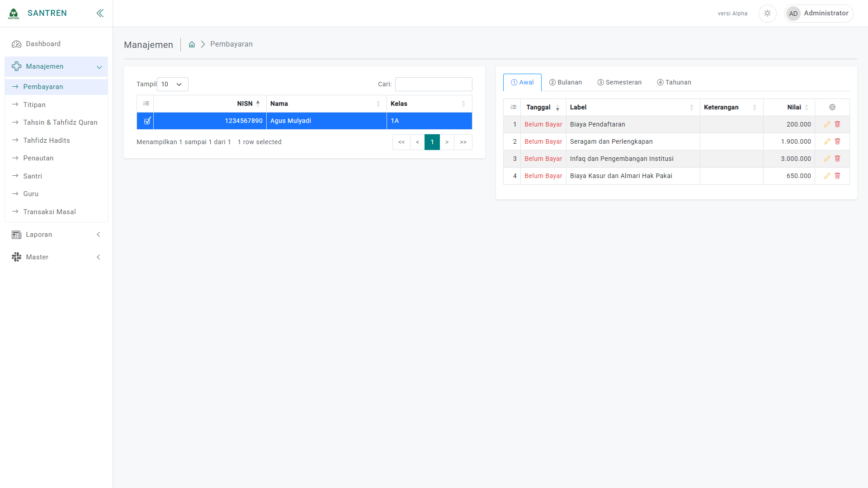Screen dimensions: 868x488
Task: Focus the Cari search field
Action: 434,84
